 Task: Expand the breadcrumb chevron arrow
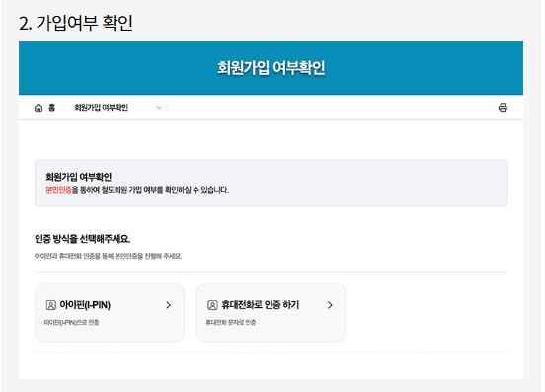coord(159,108)
